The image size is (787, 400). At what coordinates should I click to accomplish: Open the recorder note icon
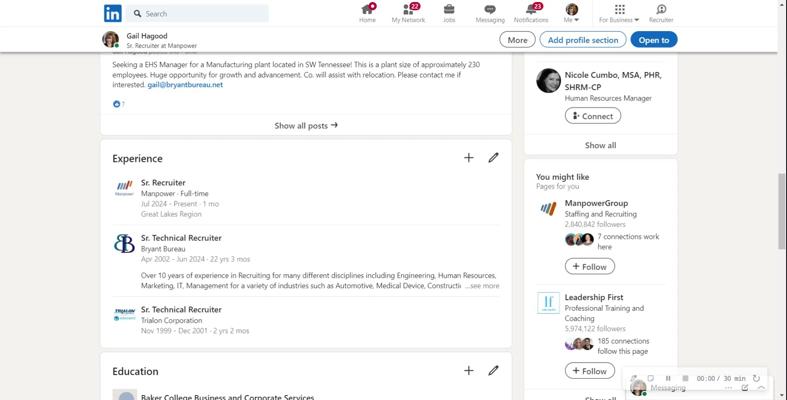click(650, 378)
